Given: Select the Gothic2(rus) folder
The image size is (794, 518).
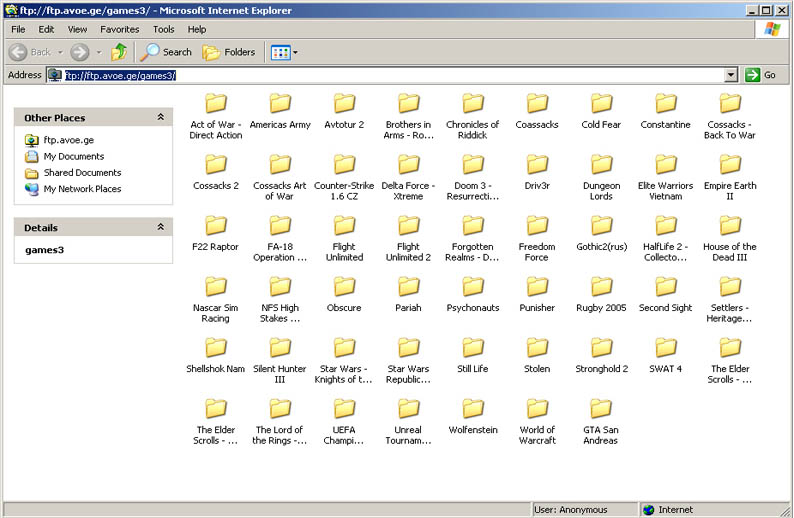Looking at the screenshot, I should pos(601,233).
